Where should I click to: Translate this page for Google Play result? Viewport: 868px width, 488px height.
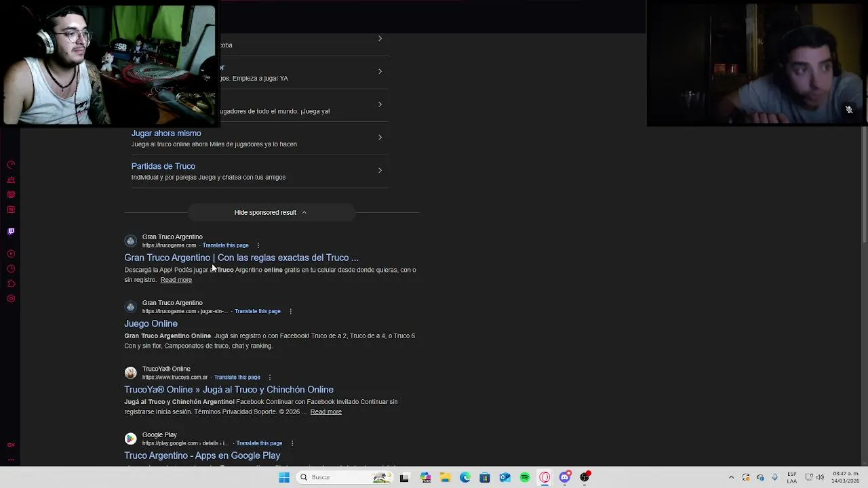point(260,443)
